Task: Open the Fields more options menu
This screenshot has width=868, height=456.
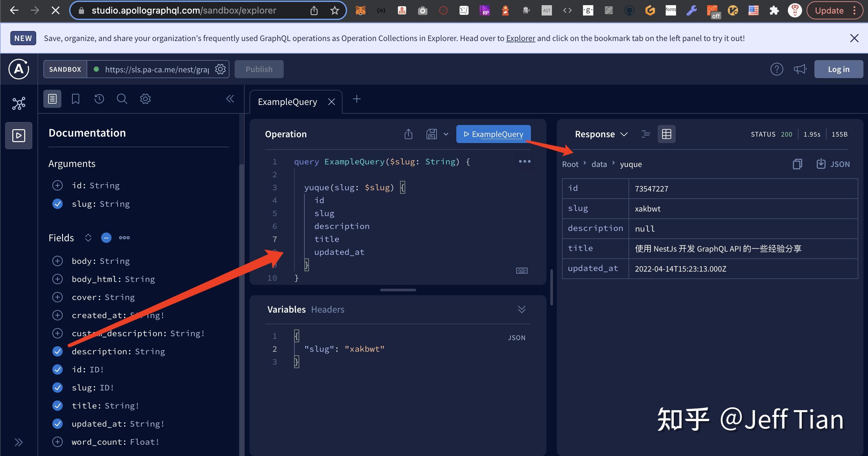Action: pos(124,238)
